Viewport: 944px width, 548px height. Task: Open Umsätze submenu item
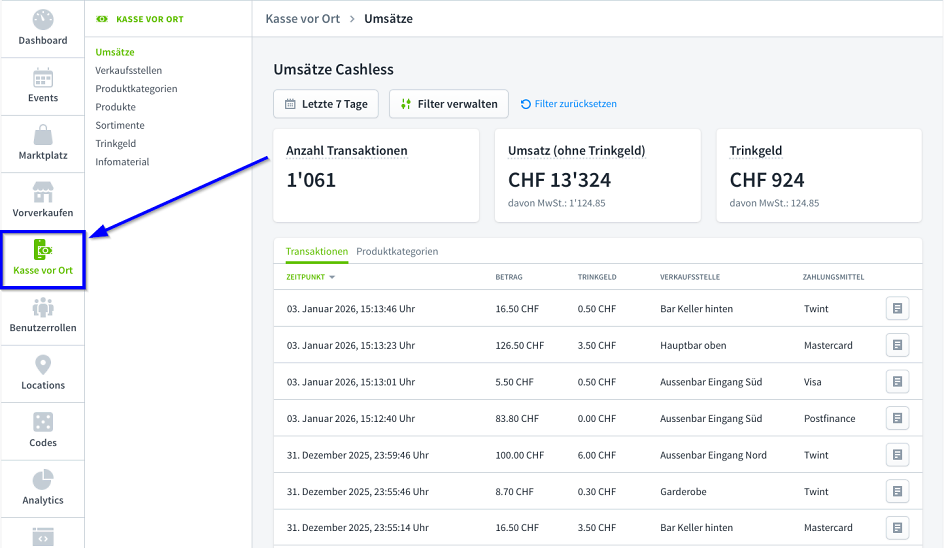(x=115, y=52)
